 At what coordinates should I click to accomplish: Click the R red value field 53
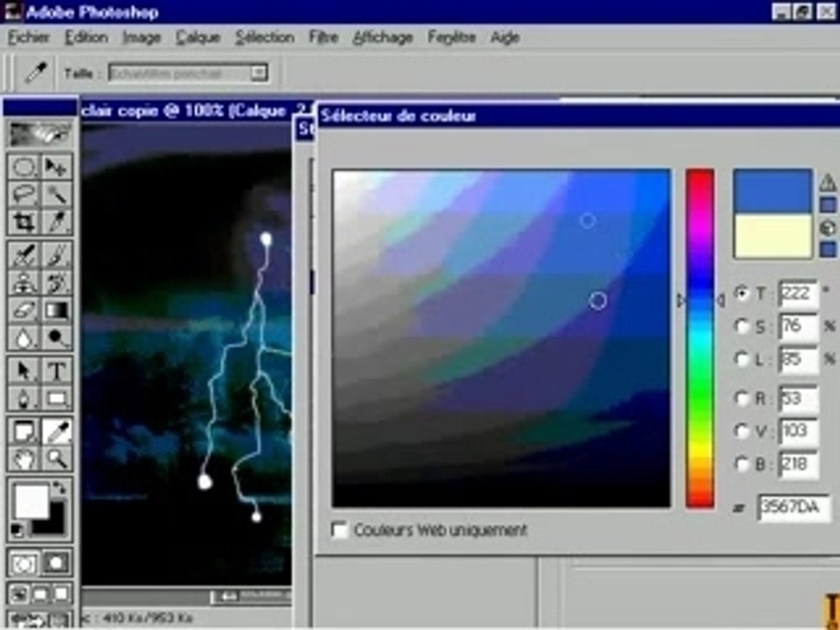tap(798, 399)
